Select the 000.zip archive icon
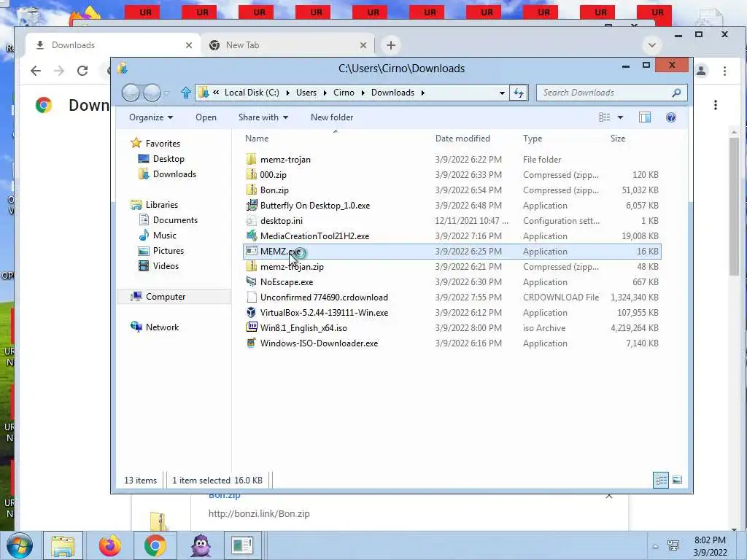This screenshot has height=560, width=747. (x=252, y=174)
